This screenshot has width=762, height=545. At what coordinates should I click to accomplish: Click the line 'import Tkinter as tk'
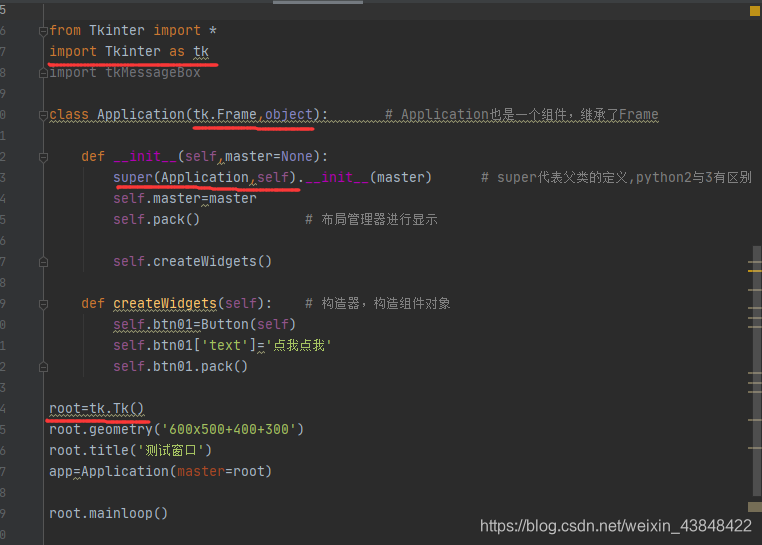click(x=129, y=52)
